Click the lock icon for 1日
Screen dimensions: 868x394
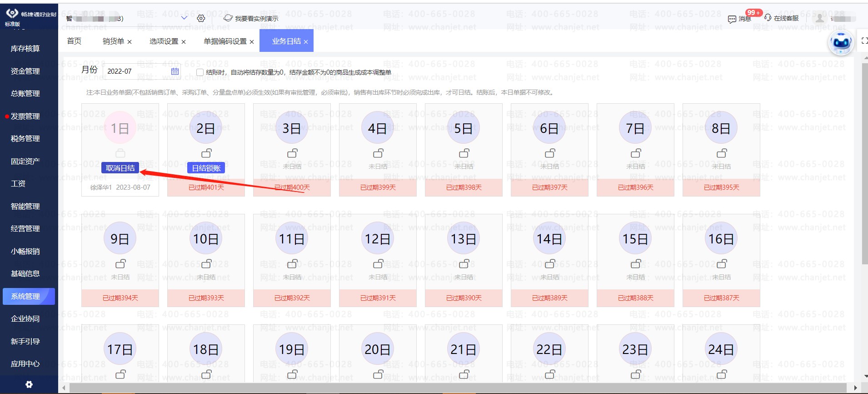[x=120, y=153]
